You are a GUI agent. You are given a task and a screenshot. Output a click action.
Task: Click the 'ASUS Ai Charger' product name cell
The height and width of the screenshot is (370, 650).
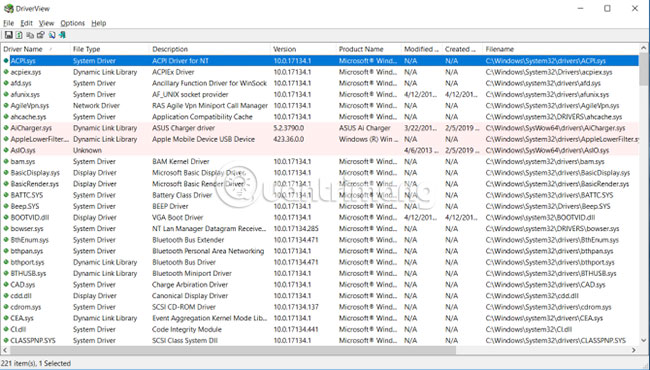(364, 128)
